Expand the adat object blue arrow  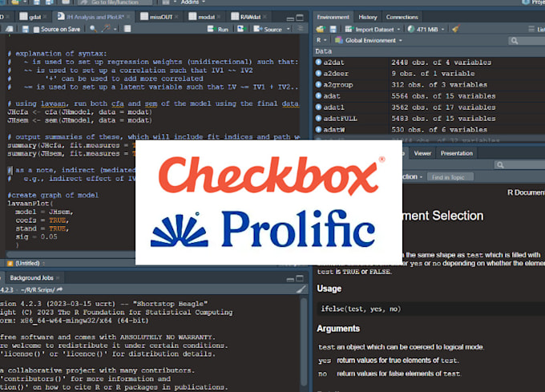pyautogui.click(x=318, y=95)
